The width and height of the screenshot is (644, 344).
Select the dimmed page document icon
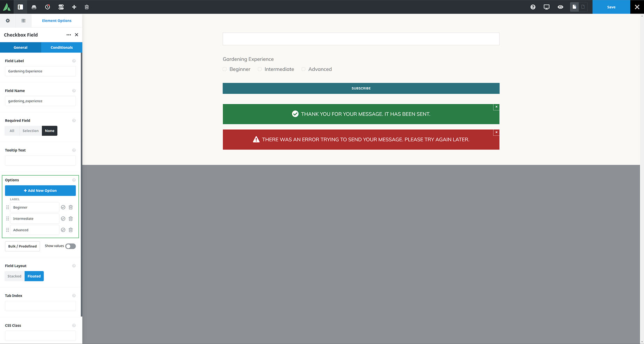pyautogui.click(x=583, y=7)
